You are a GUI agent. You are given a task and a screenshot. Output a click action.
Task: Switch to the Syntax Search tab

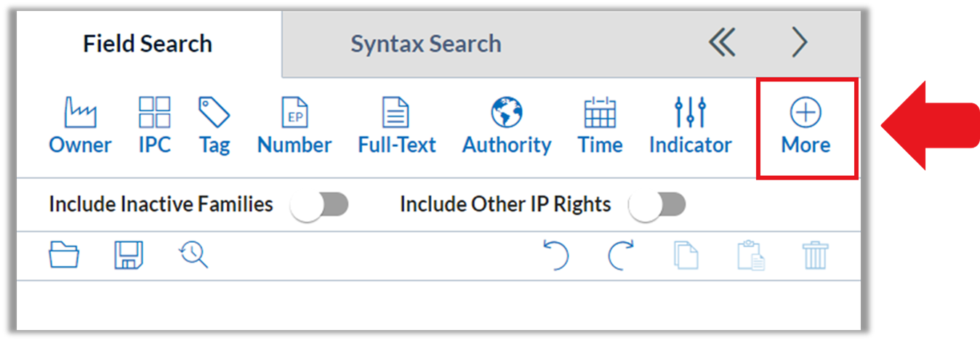[426, 44]
